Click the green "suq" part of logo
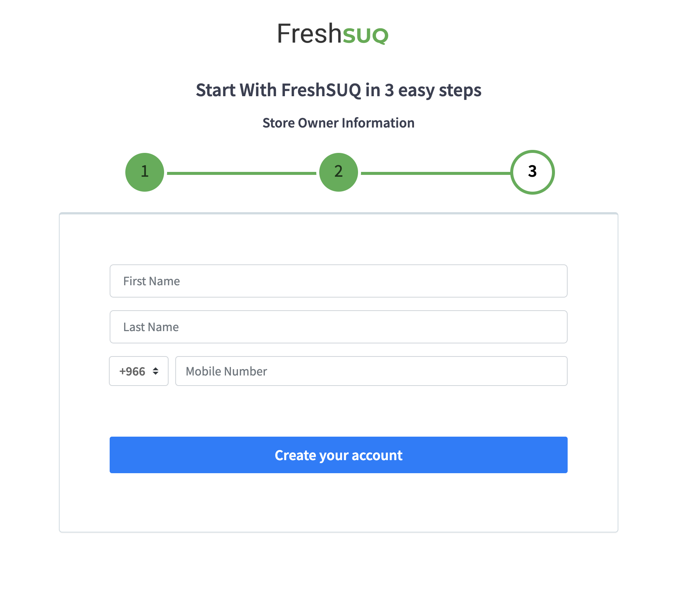This screenshot has width=684, height=616. coord(365,35)
